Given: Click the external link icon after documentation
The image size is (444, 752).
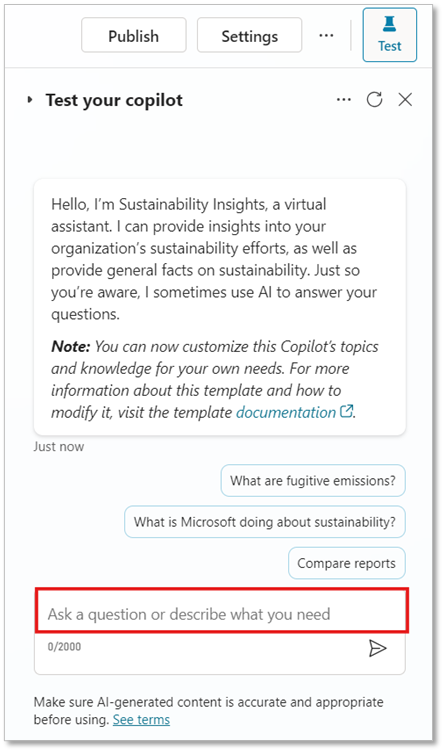Looking at the screenshot, I should pyautogui.click(x=346, y=411).
